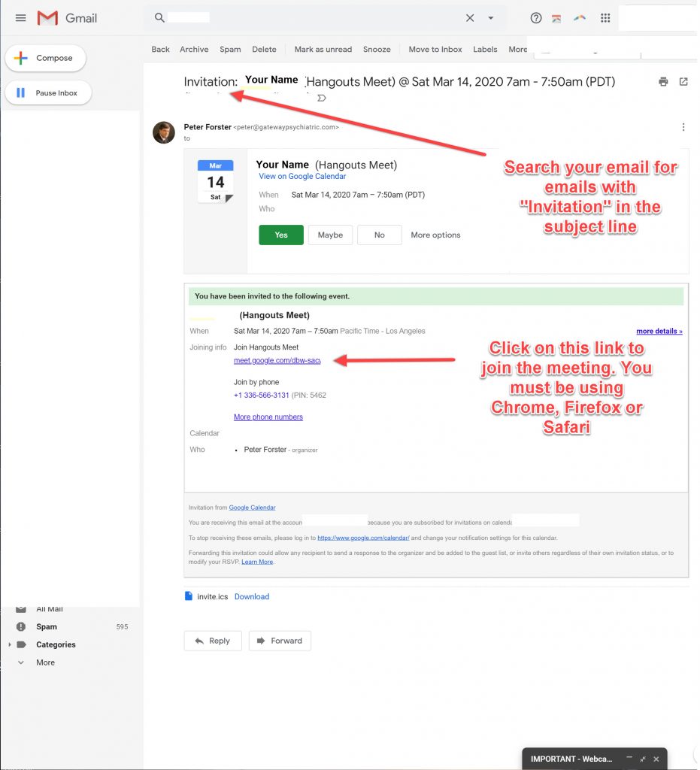Screen dimensions: 700x770
Task: Open search options dropdown arrow
Action: click(490, 18)
